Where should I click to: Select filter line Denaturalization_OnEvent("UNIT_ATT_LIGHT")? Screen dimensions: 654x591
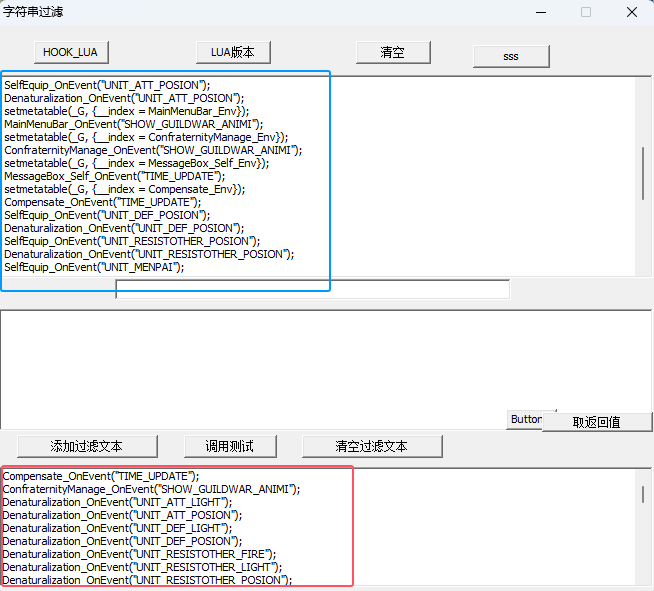118,502
